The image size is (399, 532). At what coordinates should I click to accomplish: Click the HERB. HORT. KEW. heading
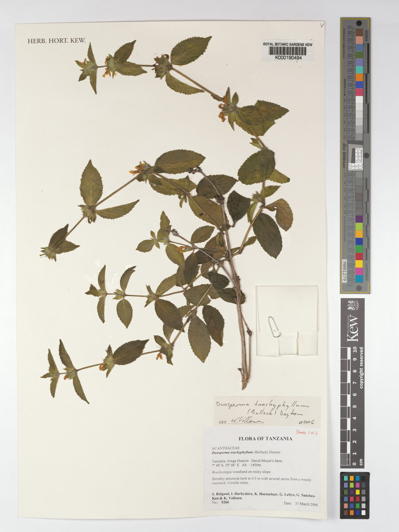56,41
